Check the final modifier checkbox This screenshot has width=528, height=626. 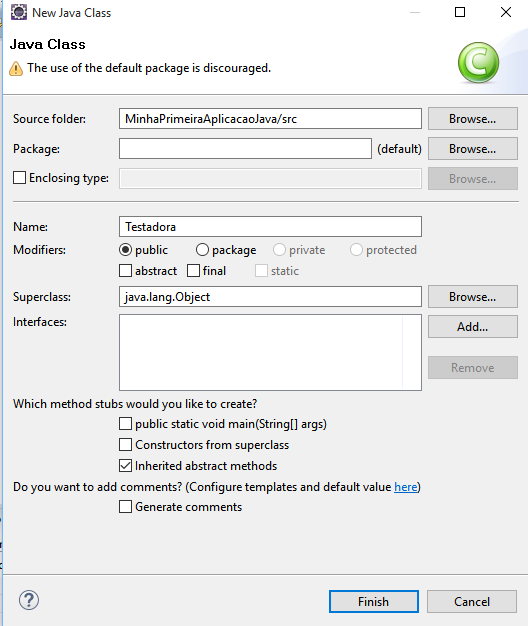point(193,271)
